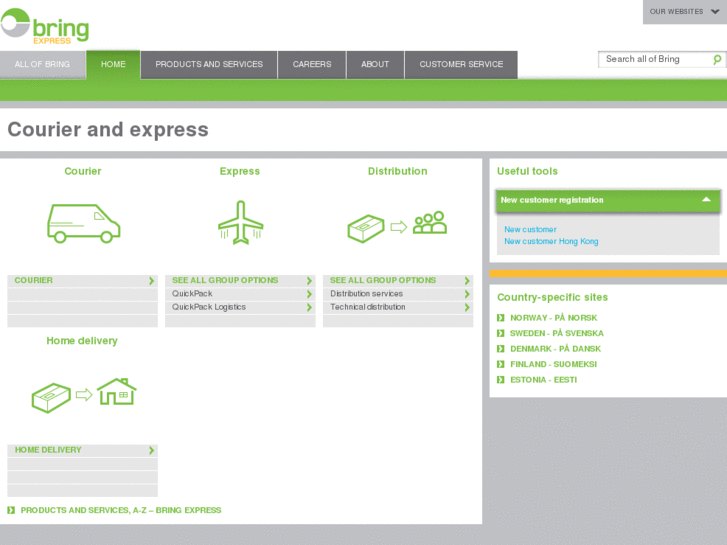Viewport: 727px width, 545px height.
Task: Click the chevron on QuickPack Logistics row
Action: [x=309, y=308]
